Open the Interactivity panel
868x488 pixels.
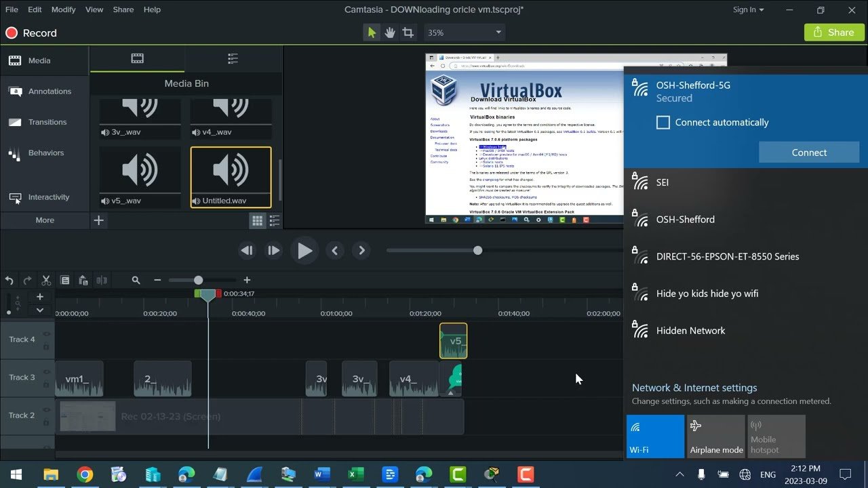tap(45, 197)
